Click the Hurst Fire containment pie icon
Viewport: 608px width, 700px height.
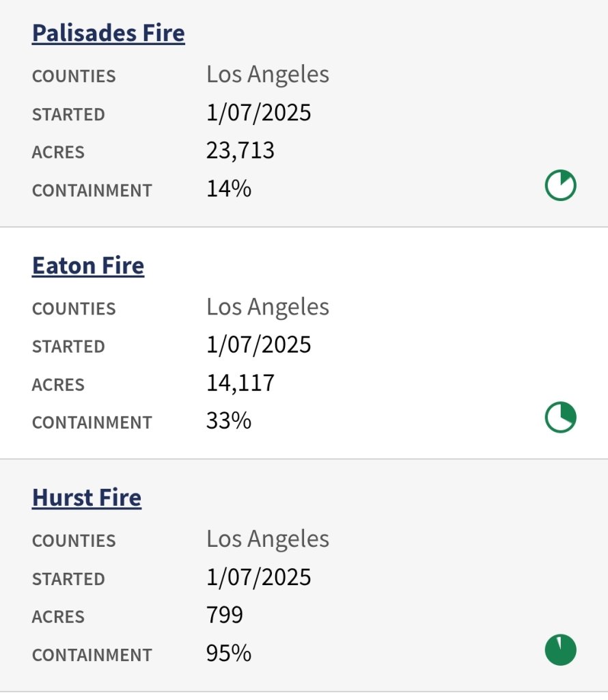[561, 650]
